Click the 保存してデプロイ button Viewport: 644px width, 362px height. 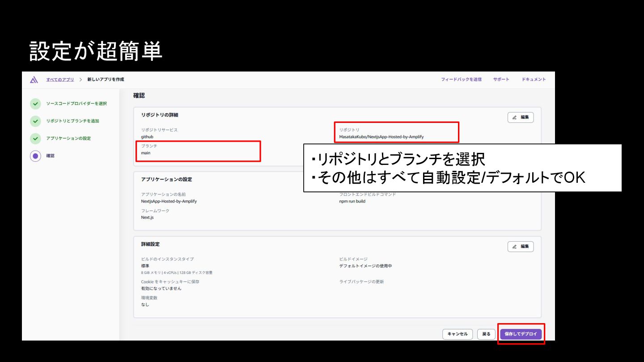(521, 334)
